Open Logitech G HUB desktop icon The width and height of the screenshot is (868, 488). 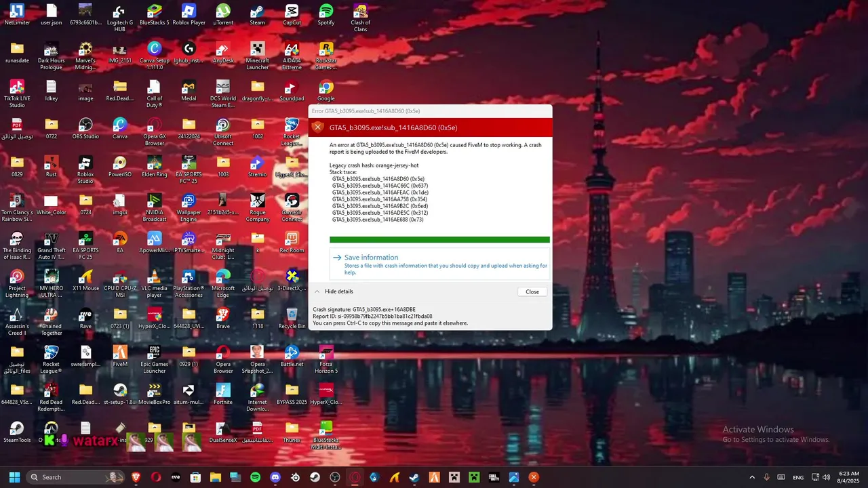coord(119,18)
